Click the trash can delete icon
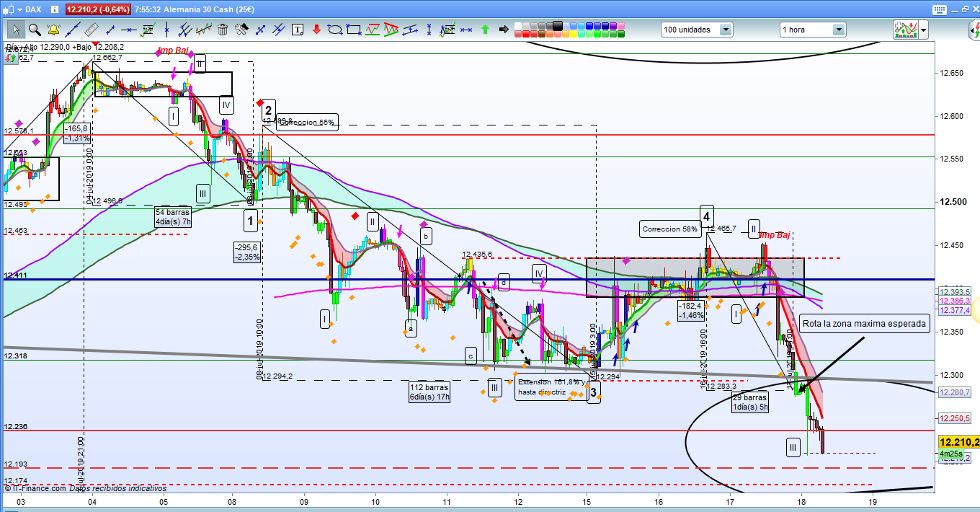This screenshot has height=512, width=980. tap(223, 30)
